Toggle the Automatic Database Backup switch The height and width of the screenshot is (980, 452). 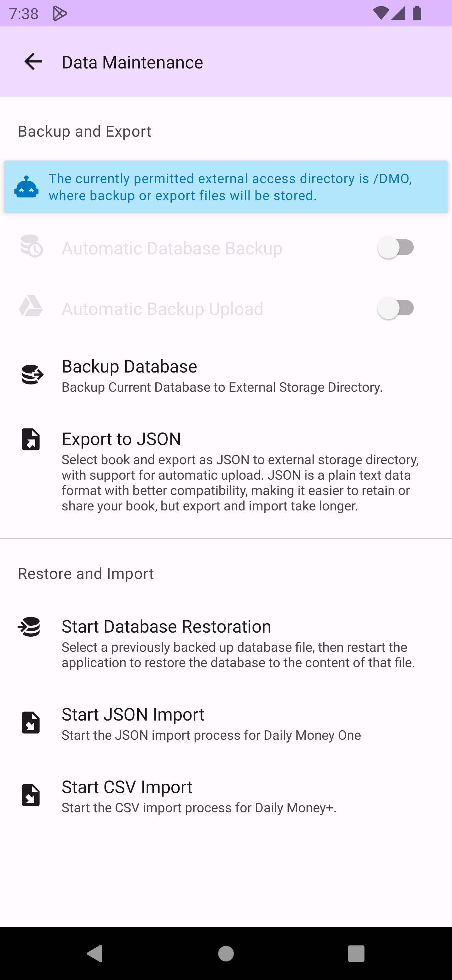(396, 248)
